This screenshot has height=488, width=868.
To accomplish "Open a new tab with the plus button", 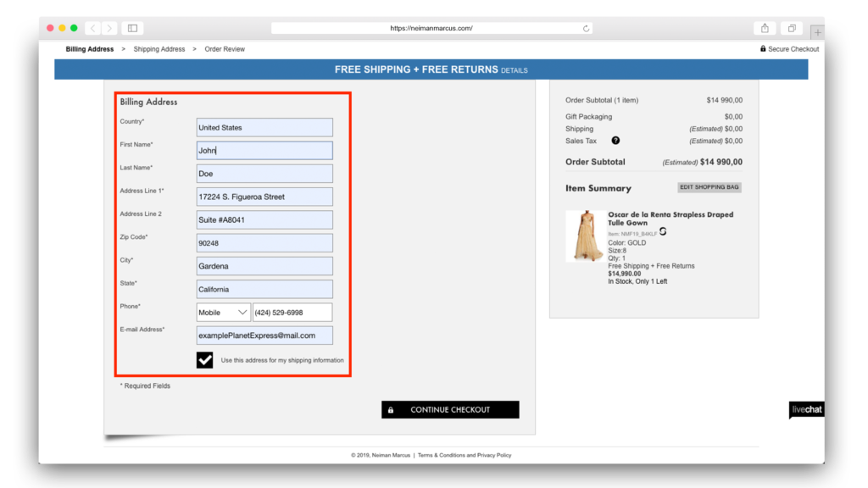I will point(817,33).
